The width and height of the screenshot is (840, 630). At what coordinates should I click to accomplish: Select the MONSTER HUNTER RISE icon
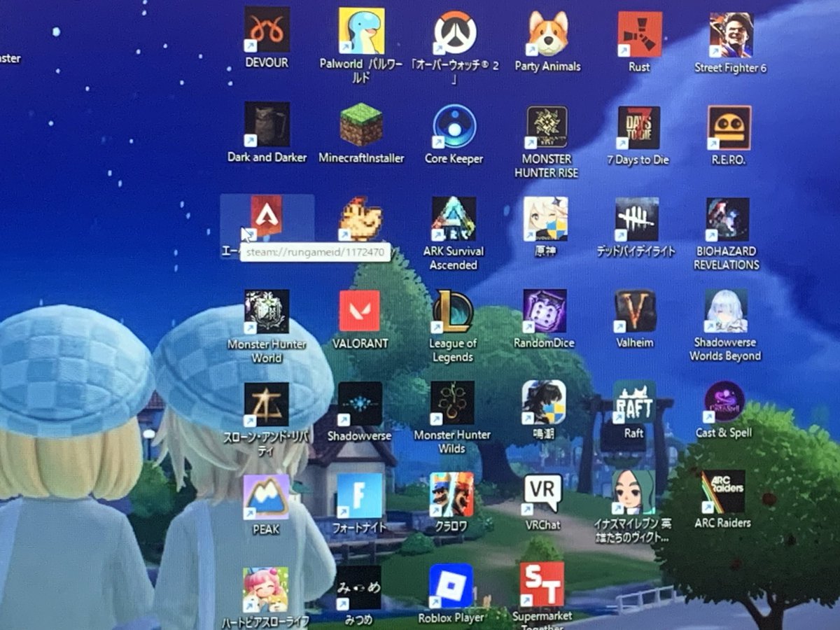[x=547, y=127]
